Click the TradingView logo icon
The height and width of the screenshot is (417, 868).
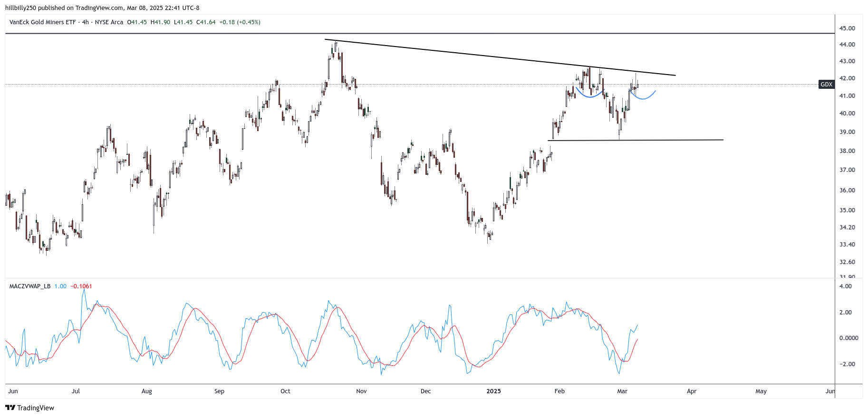click(x=10, y=408)
